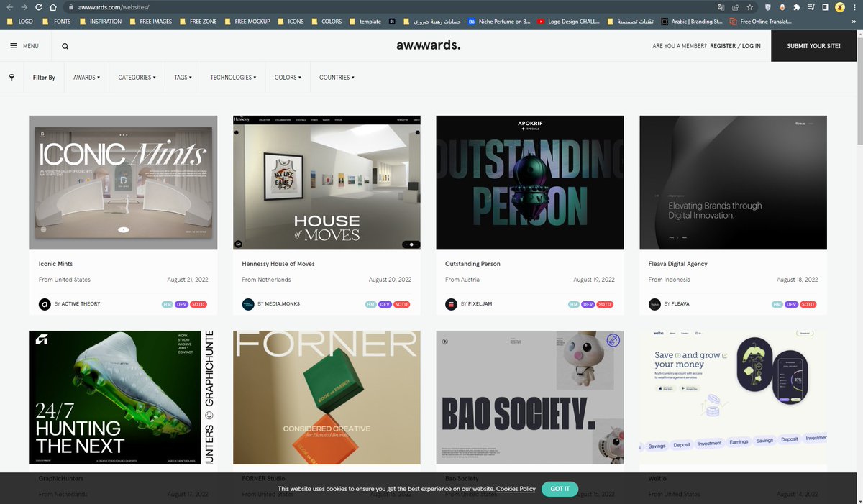Open the Logo Design CHALL... bookmark
Screen dimensions: 863x504
coord(568,22)
